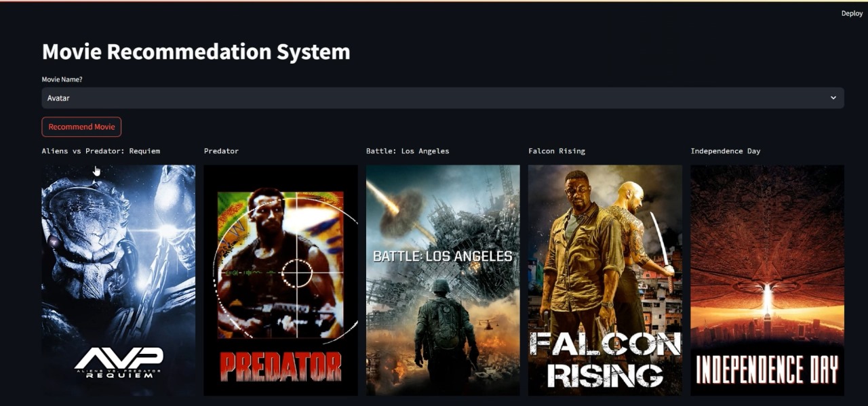Select the Predator movie poster
The height and width of the screenshot is (406, 868).
pyautogui.click(x=281, y=280)
